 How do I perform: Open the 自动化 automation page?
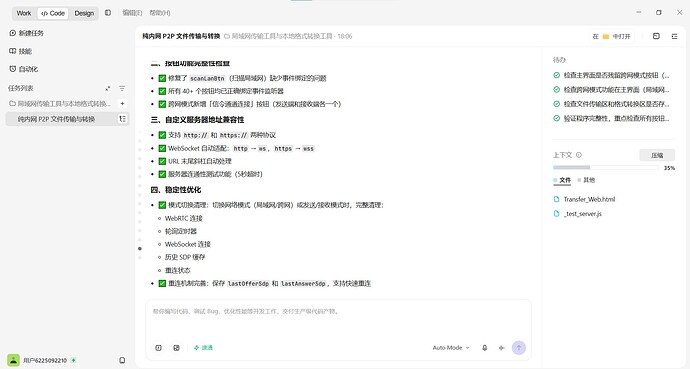pos(23,69)
